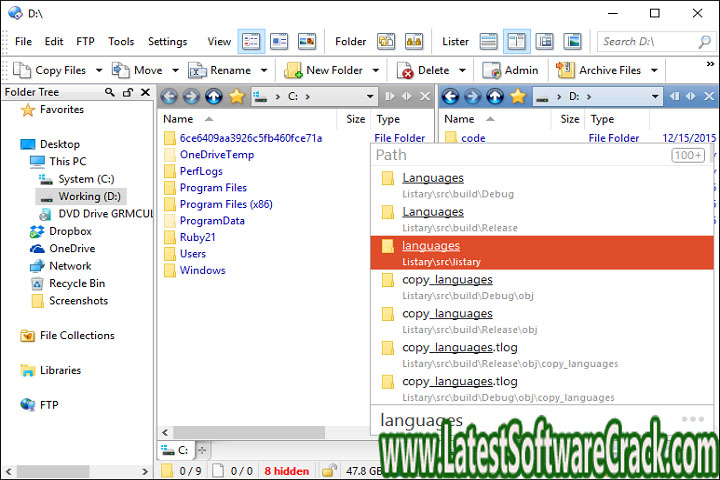Select Details view mode icon
This screenshot has height=480, width=720.
pyautogui.click(x=251, y=41)
